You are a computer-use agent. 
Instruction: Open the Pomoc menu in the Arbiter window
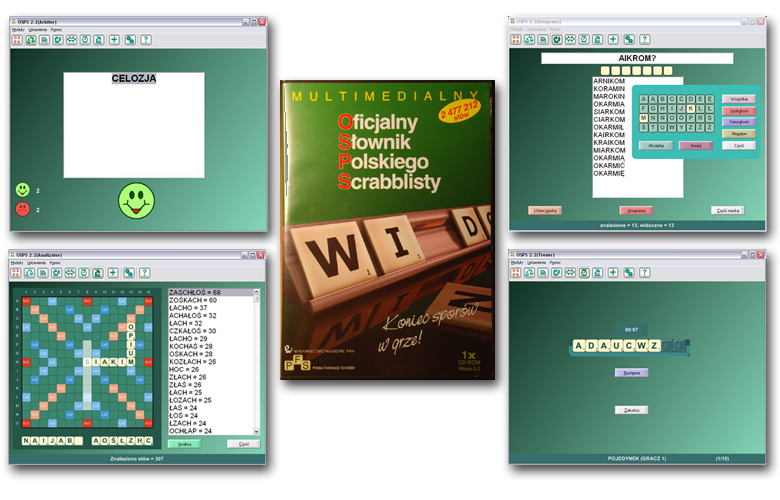pyautogui.click(x=56, y=30)
